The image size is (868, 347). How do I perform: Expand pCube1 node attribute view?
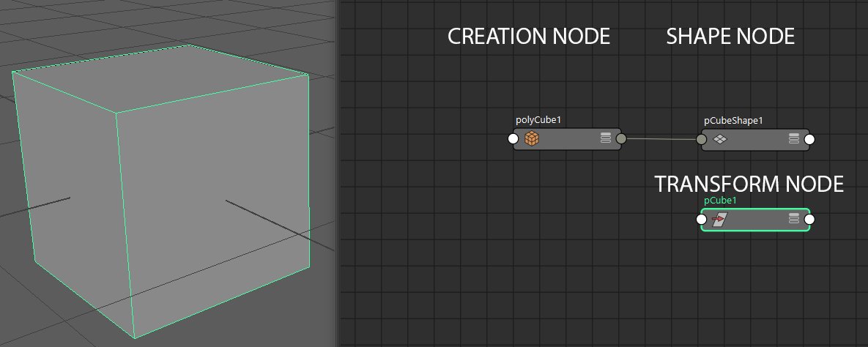(x=794, y=219)
